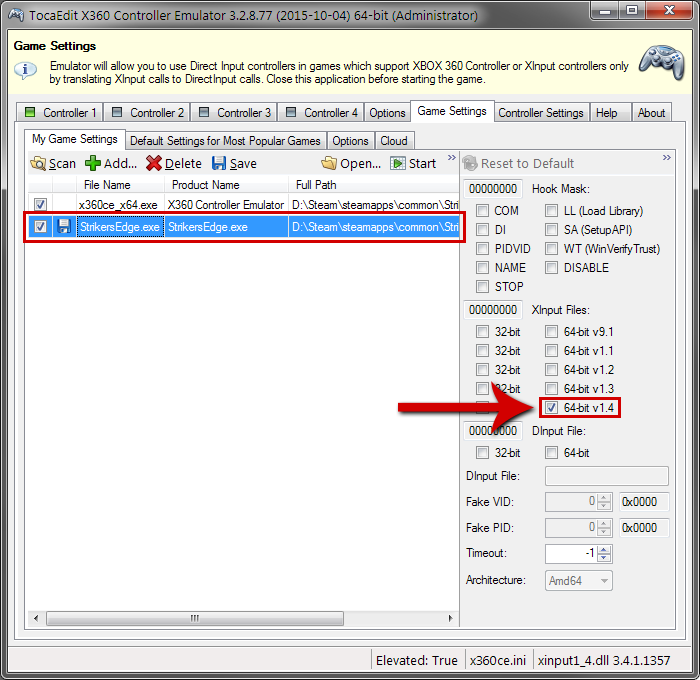Screen dimensions: 700x680
Task: Check the 64-bit v1.3 XInput checkbox
Action: click(551, 388)
